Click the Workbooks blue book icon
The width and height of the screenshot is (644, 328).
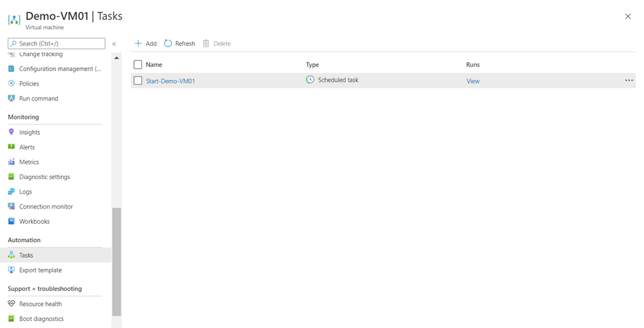coord(11,221)
